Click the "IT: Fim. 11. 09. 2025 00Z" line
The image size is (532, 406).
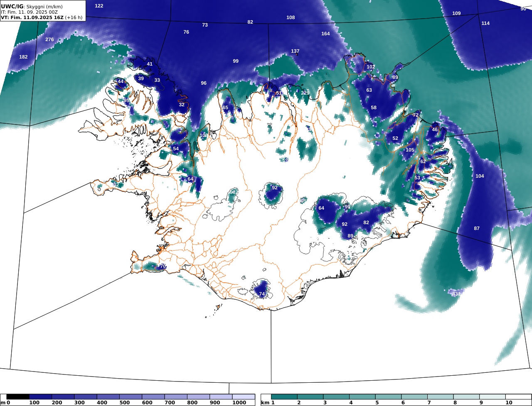point(30,12)
